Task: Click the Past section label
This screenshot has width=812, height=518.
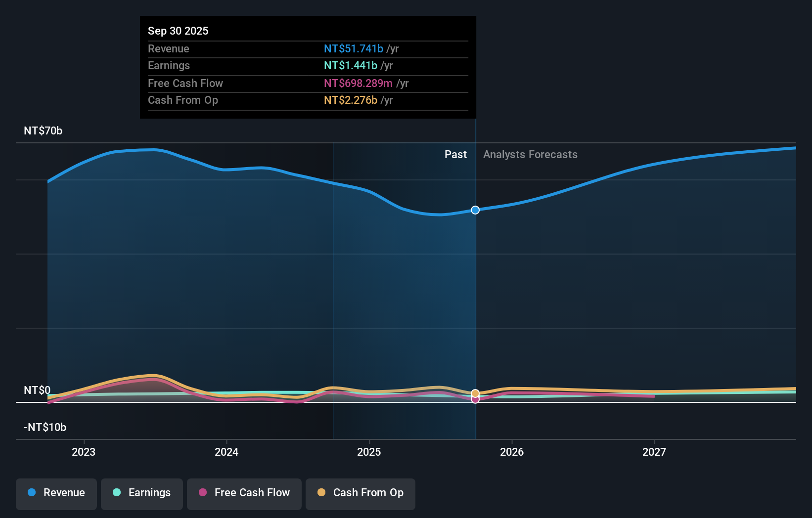Action: tap(455, 155)
